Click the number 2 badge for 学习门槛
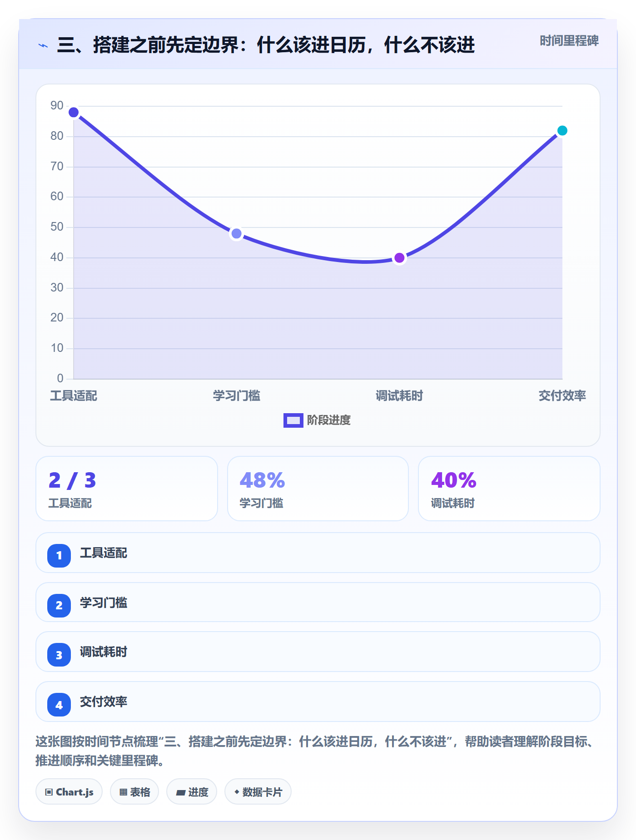This screenshot has height=840, width=636. pyautogui.click(x=59, y=605)
